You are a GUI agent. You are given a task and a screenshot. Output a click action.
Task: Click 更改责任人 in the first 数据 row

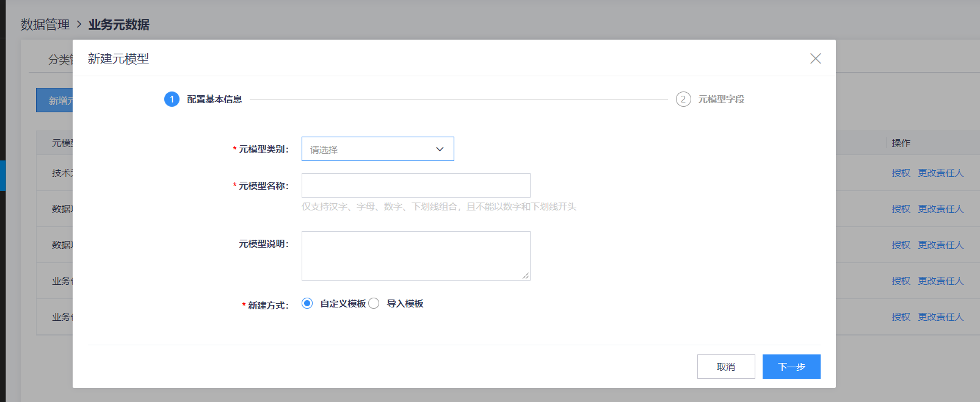pos(941,209)
